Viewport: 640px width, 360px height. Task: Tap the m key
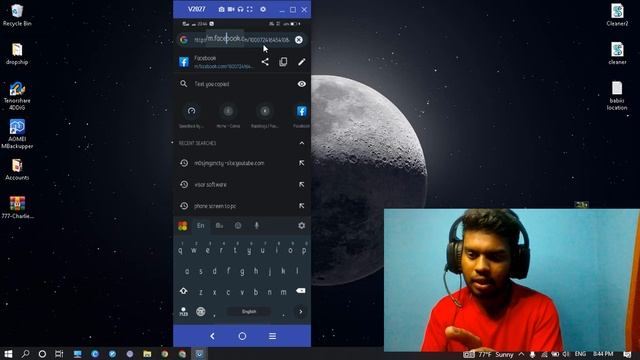pos(283,292)
